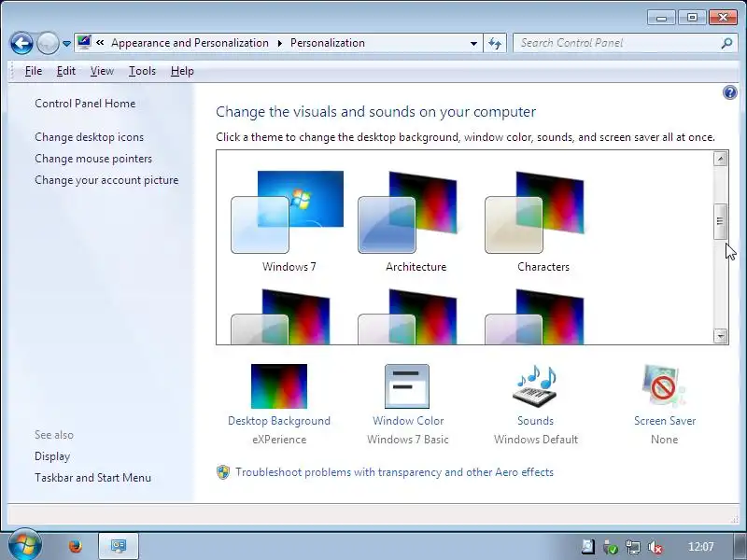Open Change mouse pointers
Viewport: 747px width, 560px height.
pyautogui.click(x=93, y=159)
